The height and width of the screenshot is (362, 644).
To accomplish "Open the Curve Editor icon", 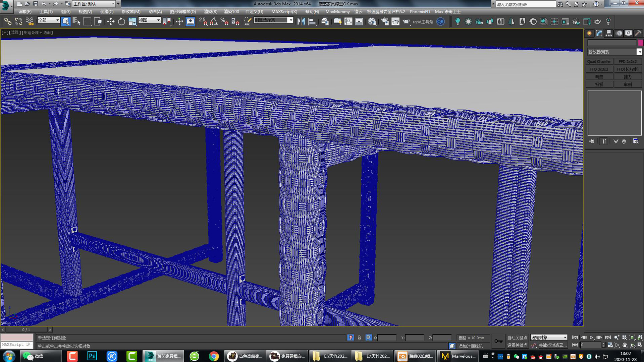I will tap(348, 22).
